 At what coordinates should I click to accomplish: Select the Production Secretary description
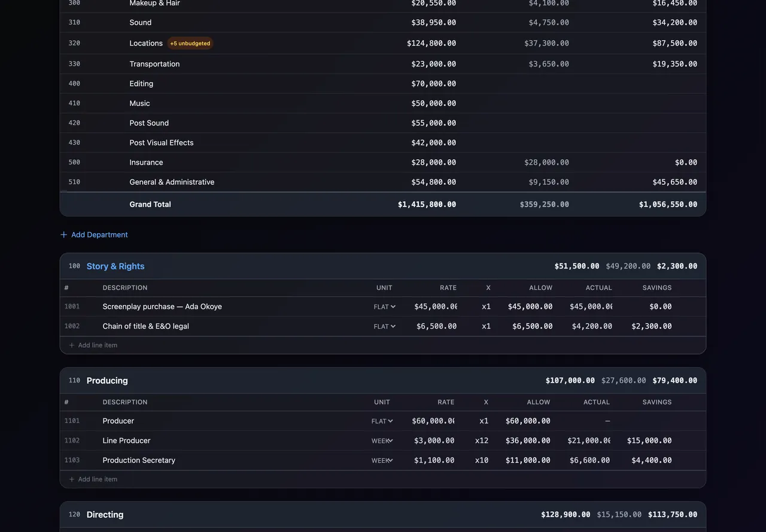click(139, 460)
